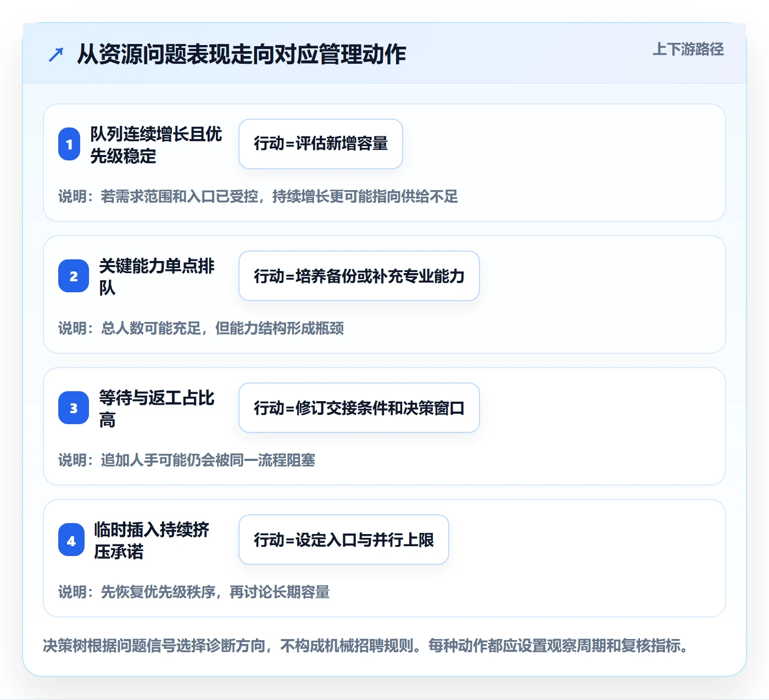Select the text 队列连续增长且优先级稳定
Viewport: 769px width, 700px height.
[156, 145]
